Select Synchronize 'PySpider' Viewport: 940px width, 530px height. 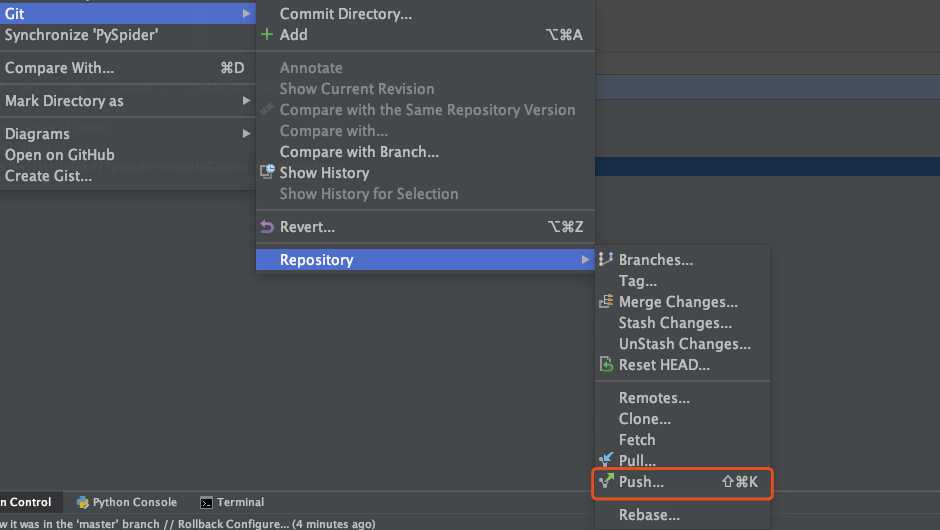click(82, 35)
